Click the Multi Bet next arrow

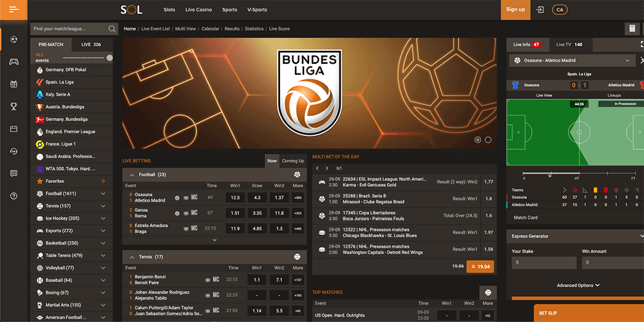pyautogui.click(x=327, y=168)
